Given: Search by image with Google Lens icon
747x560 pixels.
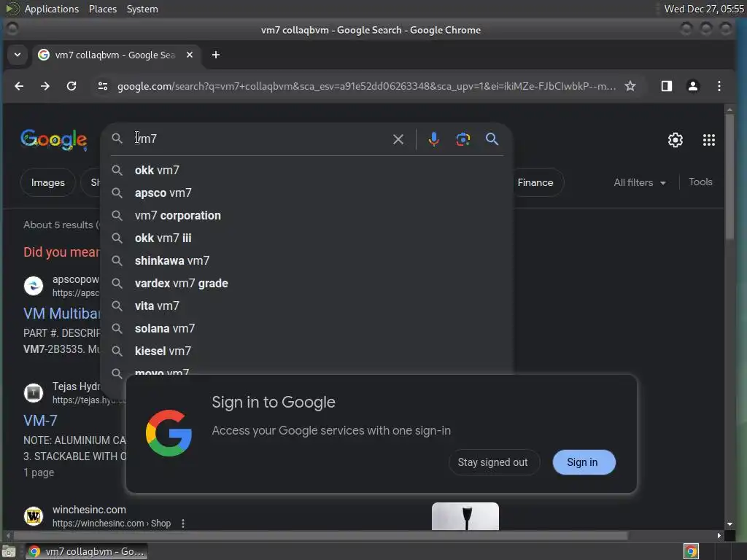Looking at the screenshot, I should pos(463,139).
